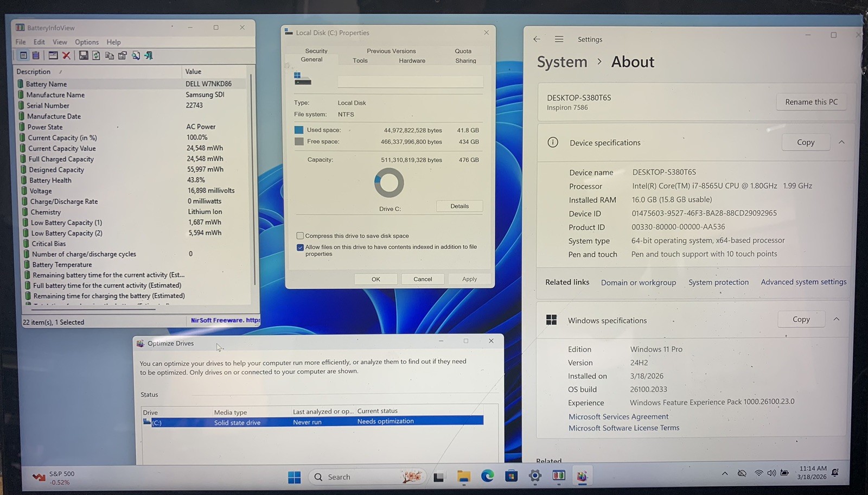Open the Wi-Fi network tray icon
This screenshot has height=495, width=868.
(x=758, y=473)
